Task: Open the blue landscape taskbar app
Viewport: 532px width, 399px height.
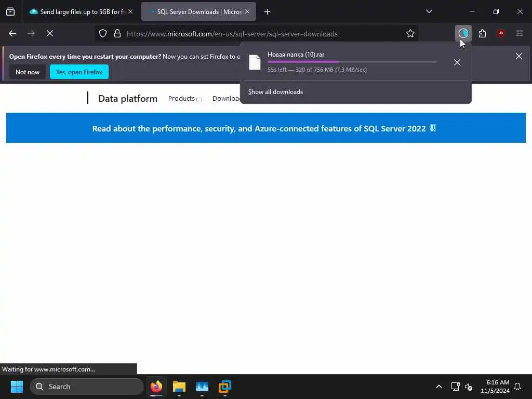Action: [202, 387]
